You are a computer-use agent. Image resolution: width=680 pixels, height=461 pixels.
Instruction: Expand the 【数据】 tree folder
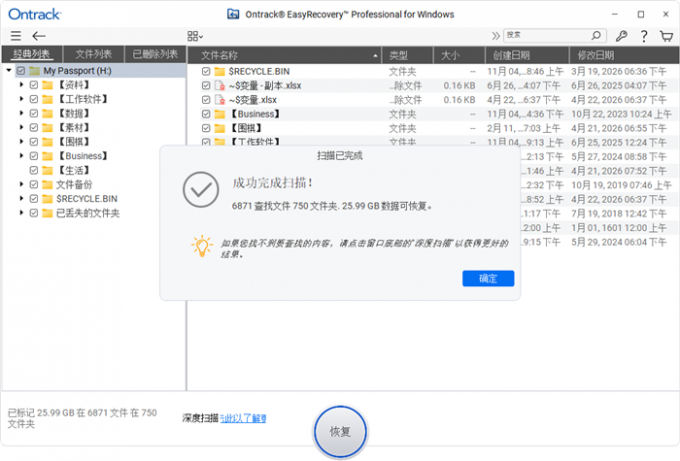pos(21,113)
